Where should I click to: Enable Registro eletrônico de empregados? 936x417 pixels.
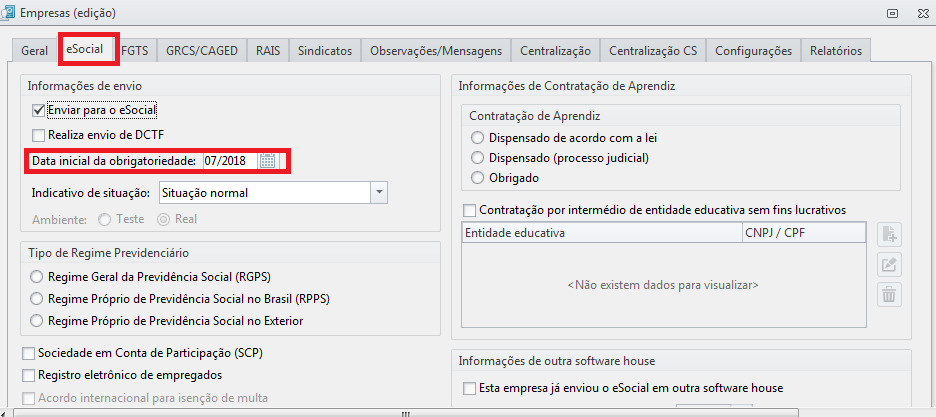[28, 375]
